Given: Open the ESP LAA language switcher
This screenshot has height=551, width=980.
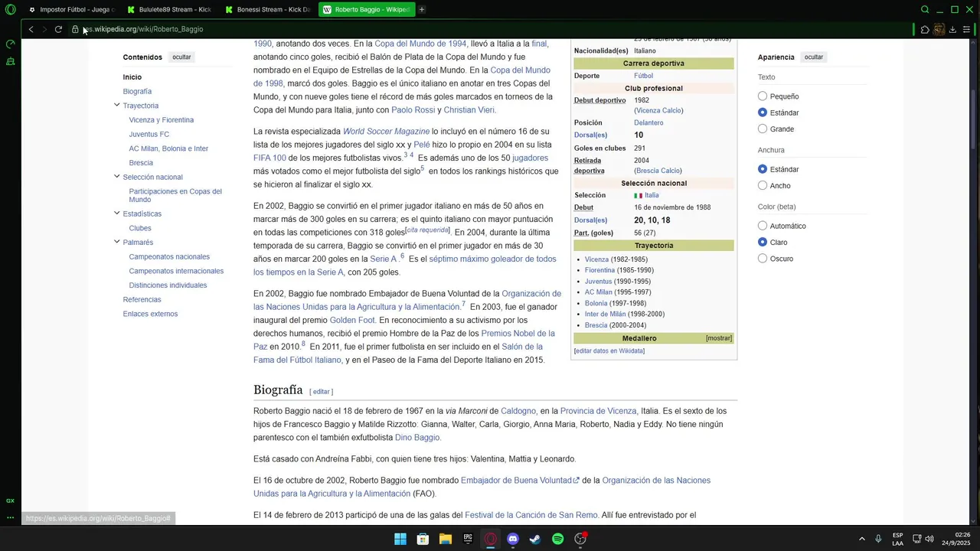Looking at the screenshot, I should coord(897,539).
